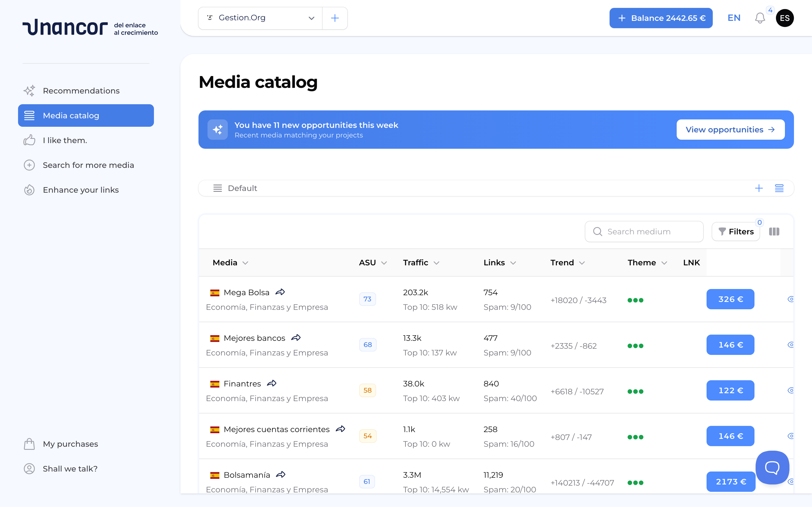Open the 'I like them.' section
Viewport: 812px width, 507px height.
coord(65,140)
